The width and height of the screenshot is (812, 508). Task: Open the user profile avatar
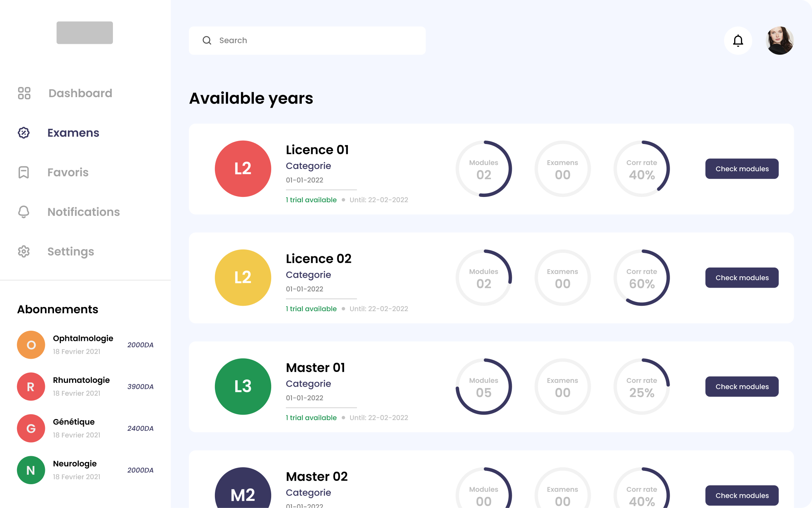click(779, 40)
